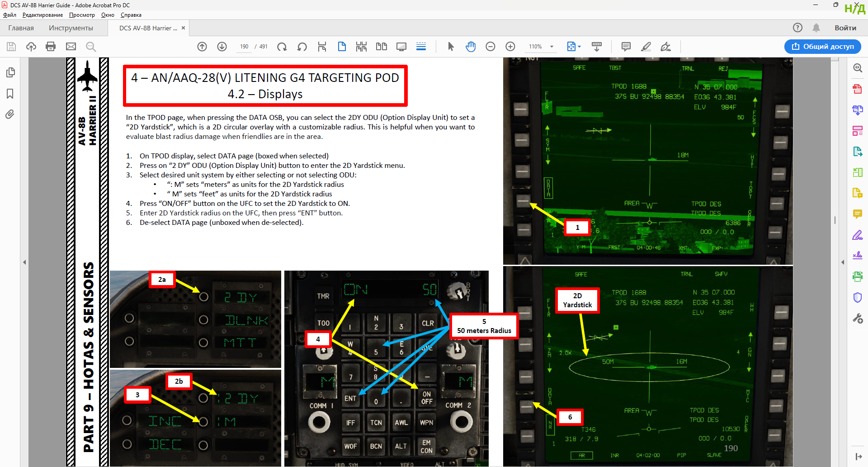
Task: Switch to full screen mode icon
Action: pos(401,47)
